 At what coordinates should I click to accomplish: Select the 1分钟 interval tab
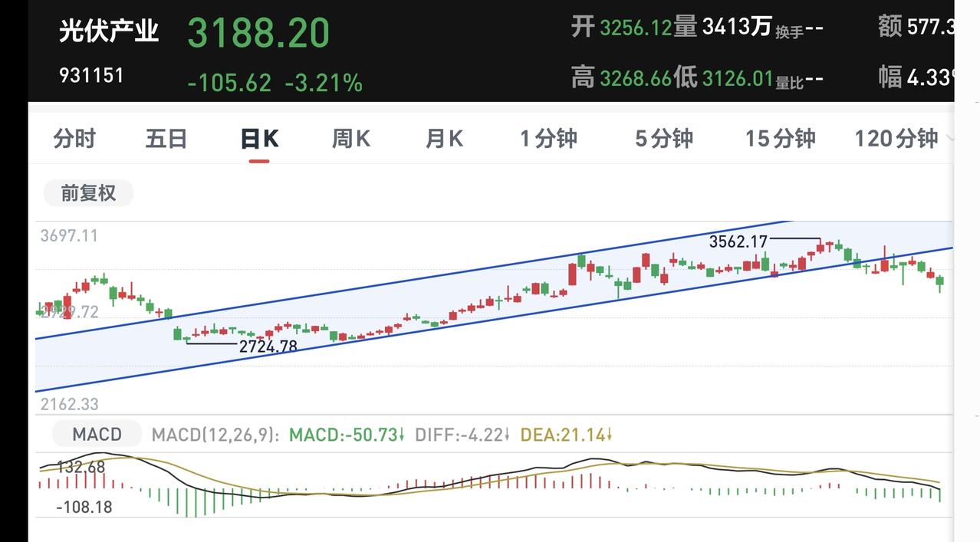[x=548, y=139]
